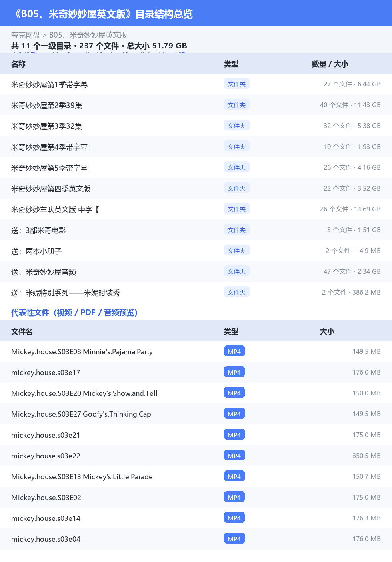The image size is (392, 562).
Task: Select file Mickey.house.S03E08.Minnie's.Pajama.Party
Action: coord(82,352)
